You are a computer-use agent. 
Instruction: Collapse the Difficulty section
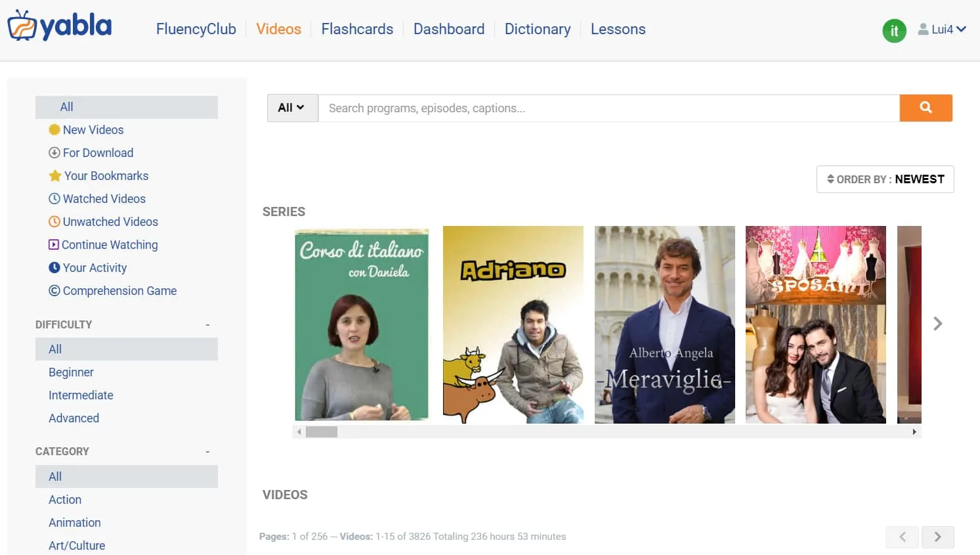(x=207, y=324)
